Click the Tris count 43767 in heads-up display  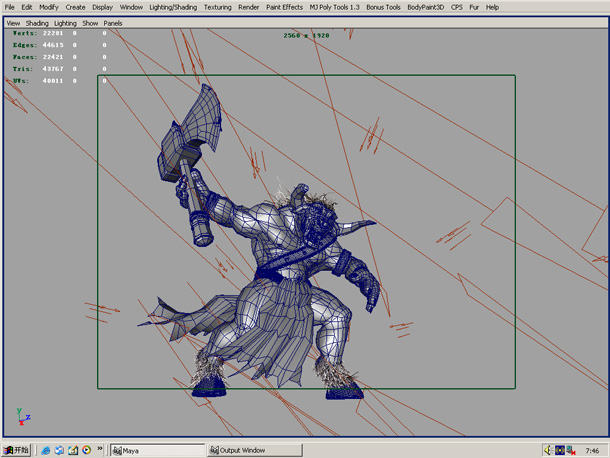click(53, 69)
